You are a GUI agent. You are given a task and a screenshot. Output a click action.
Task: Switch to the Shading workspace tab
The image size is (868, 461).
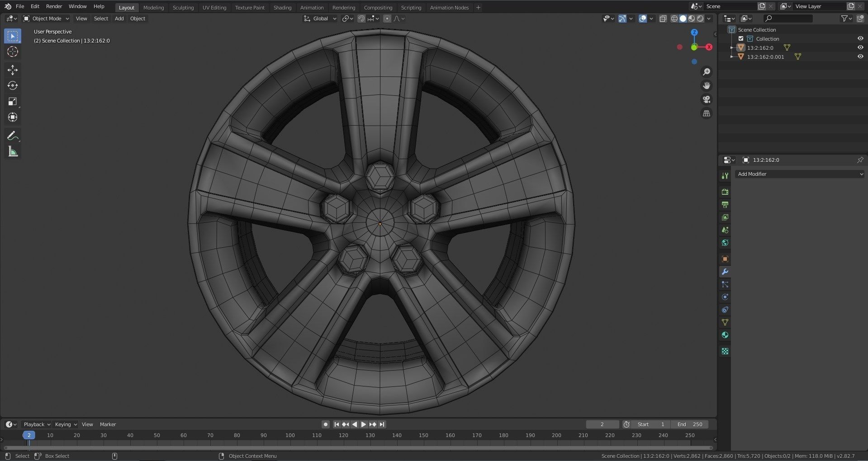coord(282,8)
